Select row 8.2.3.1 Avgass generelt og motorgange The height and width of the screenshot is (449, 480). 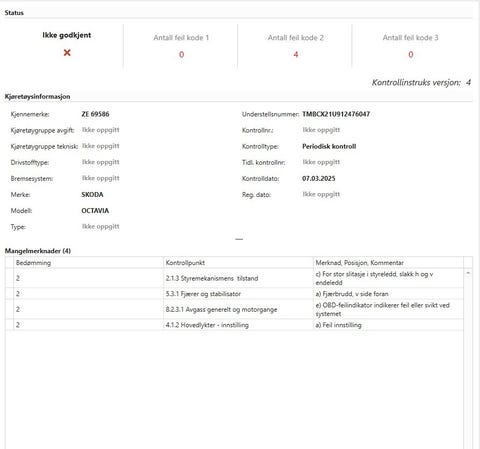234,309
